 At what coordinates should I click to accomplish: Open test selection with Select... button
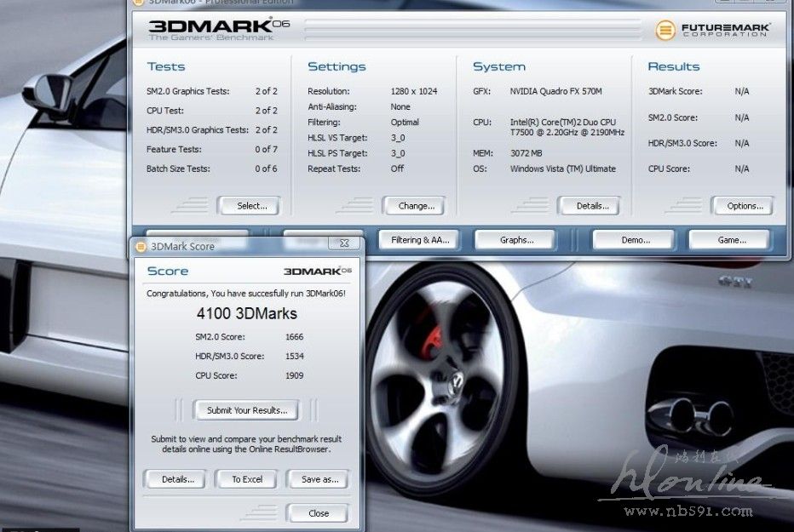pyautogui.click(x=251, y=205)
